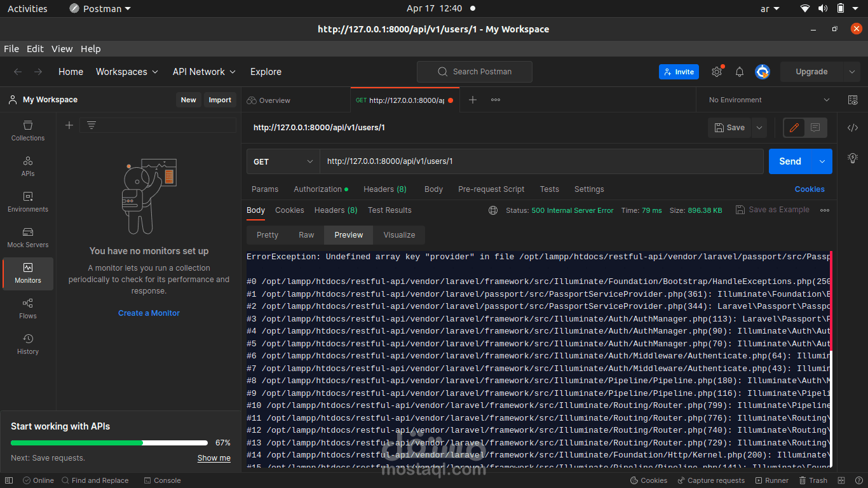Open the notifications bell
This screenshot has height=488, width=868.
tap(740, 72)
